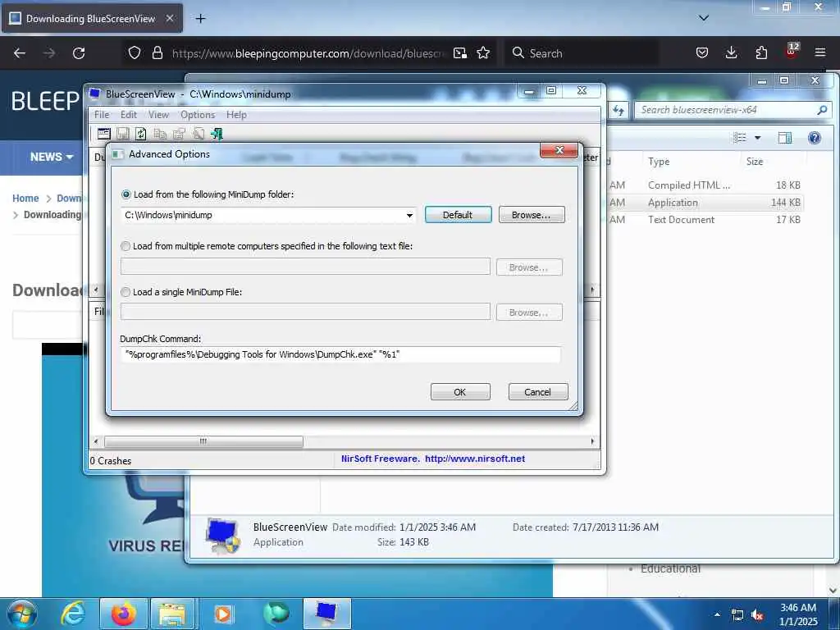Image resolution: width=840 pixels, height=630 pixels.
Task: Open BlueScreenView Options menu
Action: click(198, 115)
